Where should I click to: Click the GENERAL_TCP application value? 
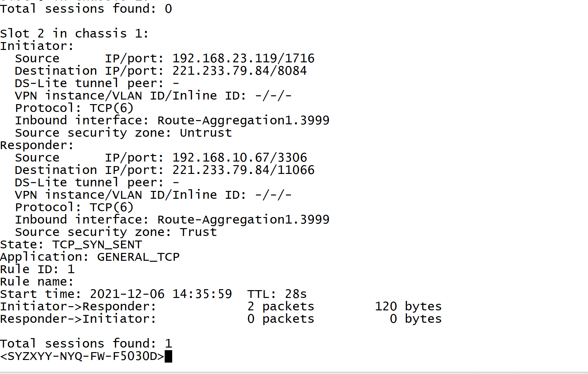coord(138,257)
